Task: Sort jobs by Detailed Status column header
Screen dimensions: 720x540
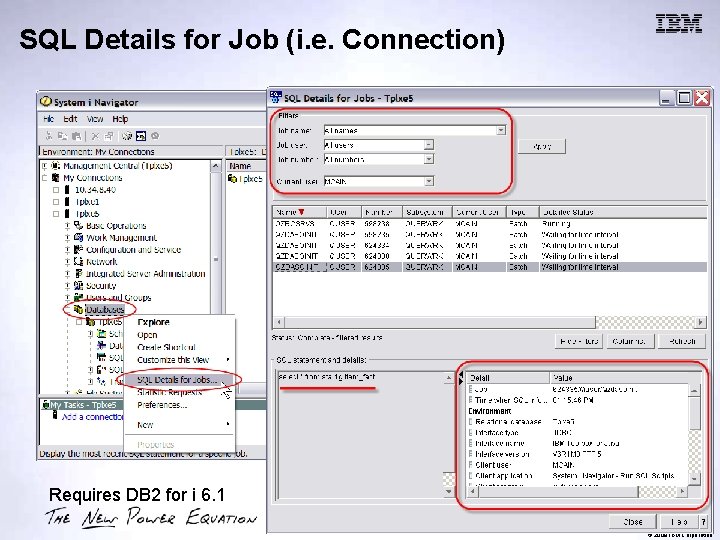Action: pos(623,212)
